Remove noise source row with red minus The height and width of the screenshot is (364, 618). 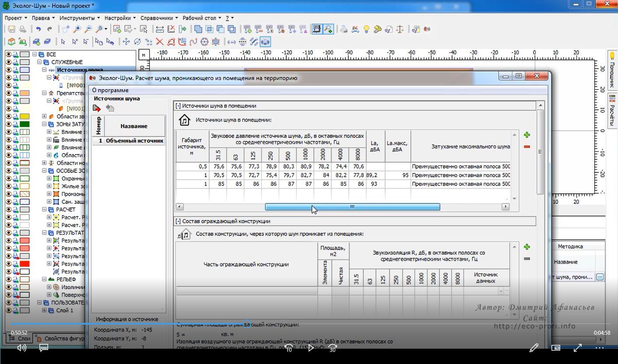pyautogui.click(x=527, y=147)
